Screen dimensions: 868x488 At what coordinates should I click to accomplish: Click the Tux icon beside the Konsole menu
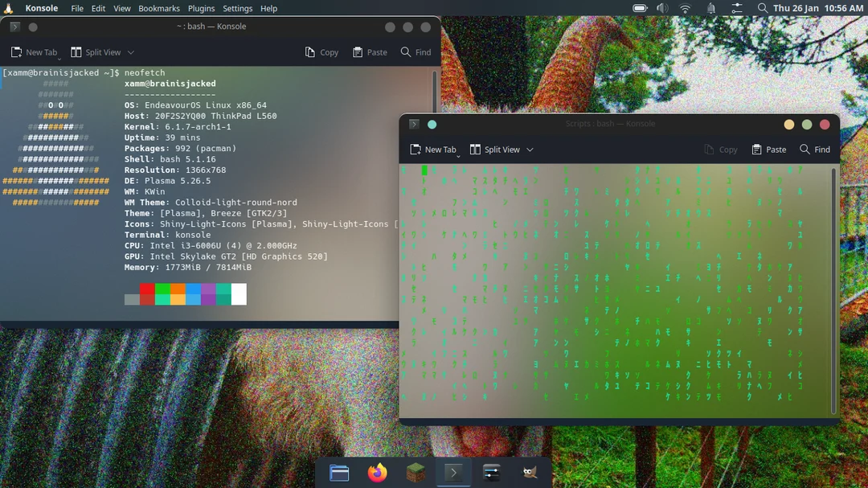coord(8,8)
